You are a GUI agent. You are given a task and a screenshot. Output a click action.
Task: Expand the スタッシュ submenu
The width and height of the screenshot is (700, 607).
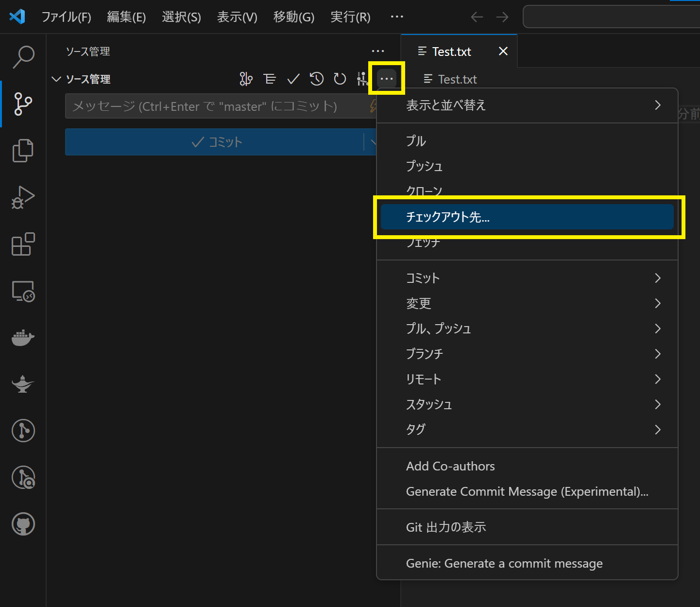click(x=527, y=404)
